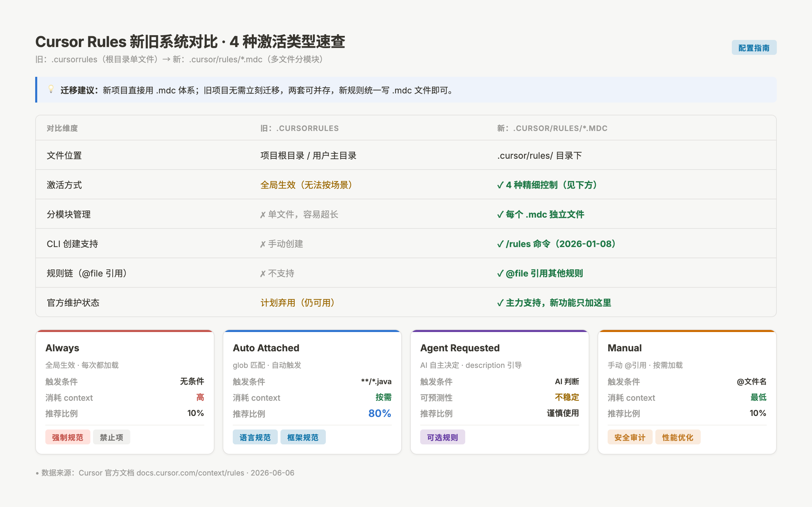Click the lightbulb icon beside 迁移建议
This screenshot has width=812, height=507.
(x=51, y=89)
